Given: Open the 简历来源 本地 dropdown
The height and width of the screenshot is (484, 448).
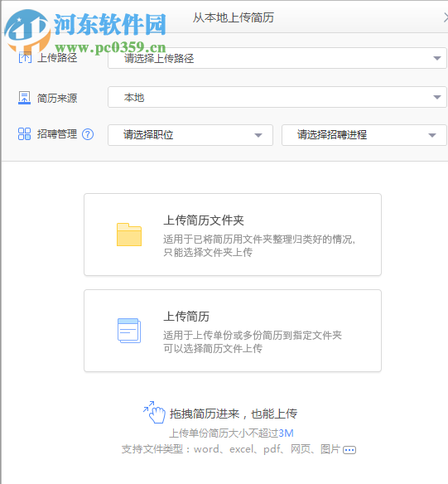Looking at the screenshot, I should click(277, 97).
